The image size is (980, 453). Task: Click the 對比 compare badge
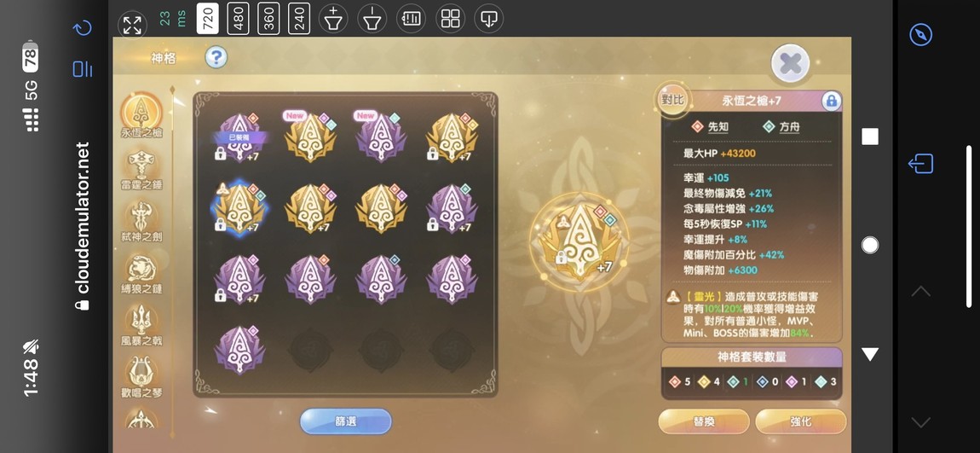[x=672, y=101]
